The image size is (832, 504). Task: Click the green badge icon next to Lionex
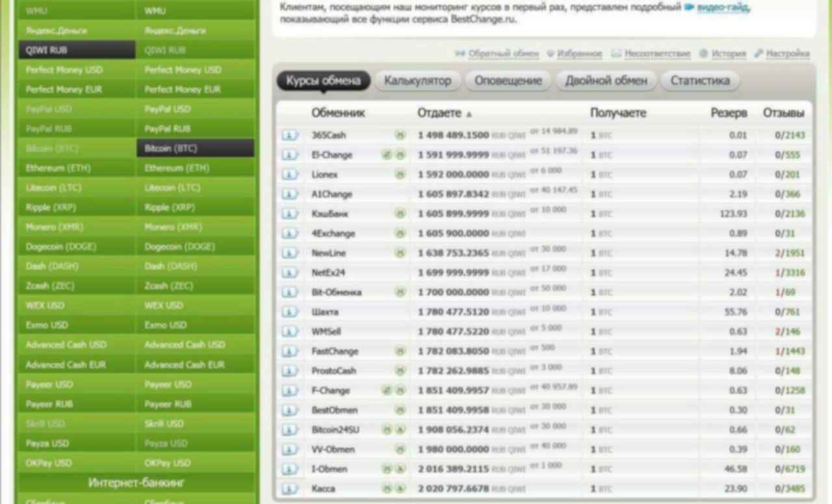tap(400, 175)
